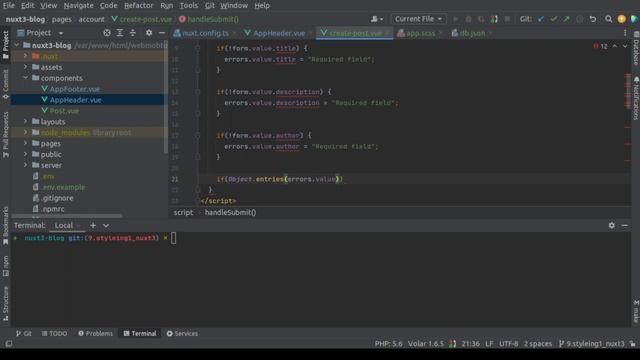The image size is (640, 360).
Task: Add new terminal session with plus
Action: tap(93, 225)
